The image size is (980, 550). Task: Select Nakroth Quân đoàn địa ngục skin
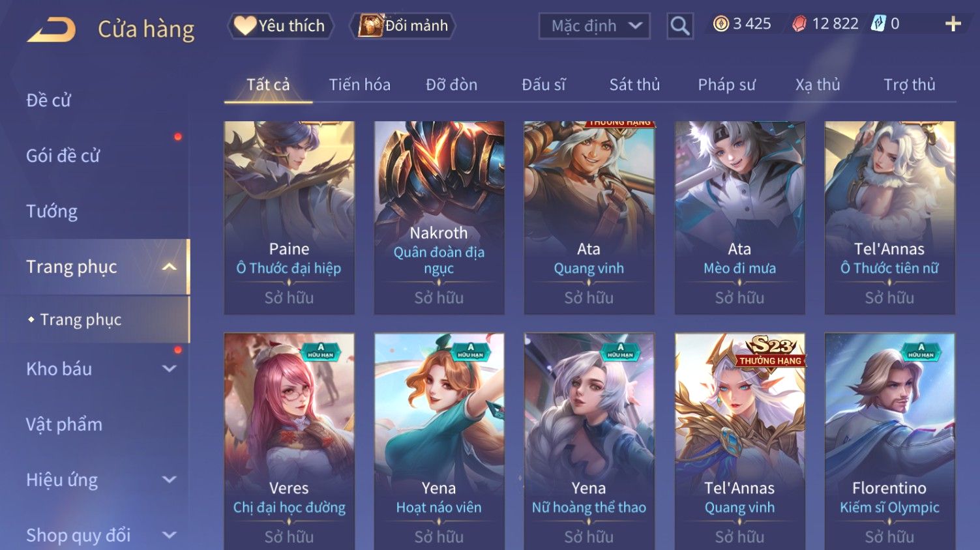[439, 218]
